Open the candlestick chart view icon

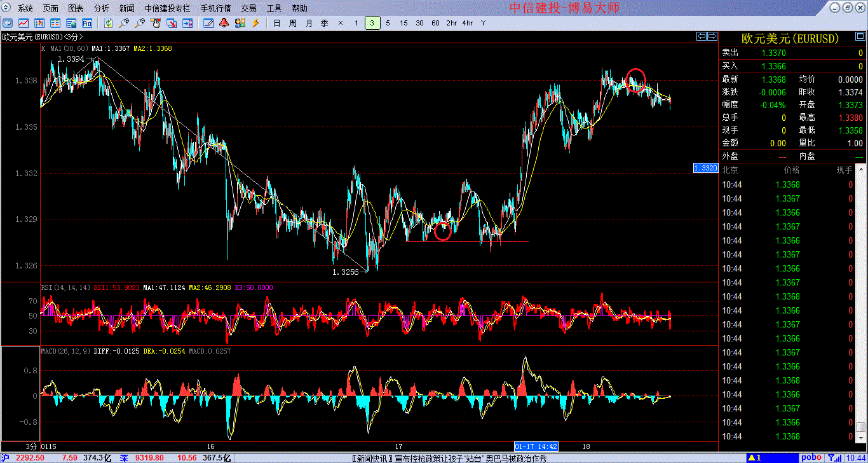(39, 23)
